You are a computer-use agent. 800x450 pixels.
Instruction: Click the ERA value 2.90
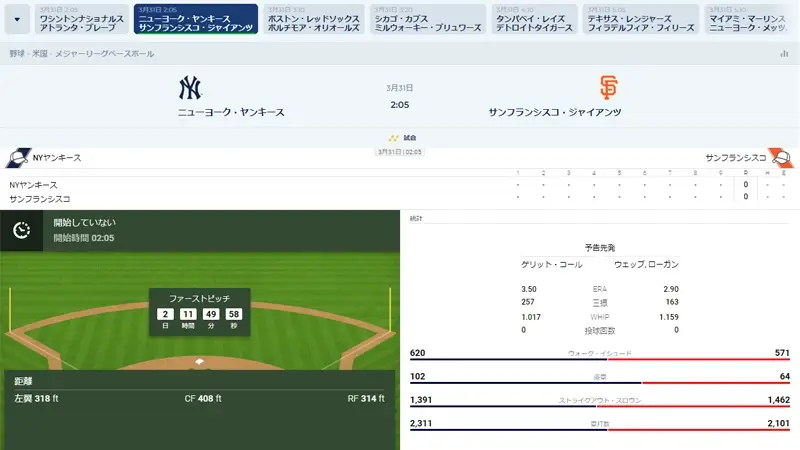(x=671, y=289)
